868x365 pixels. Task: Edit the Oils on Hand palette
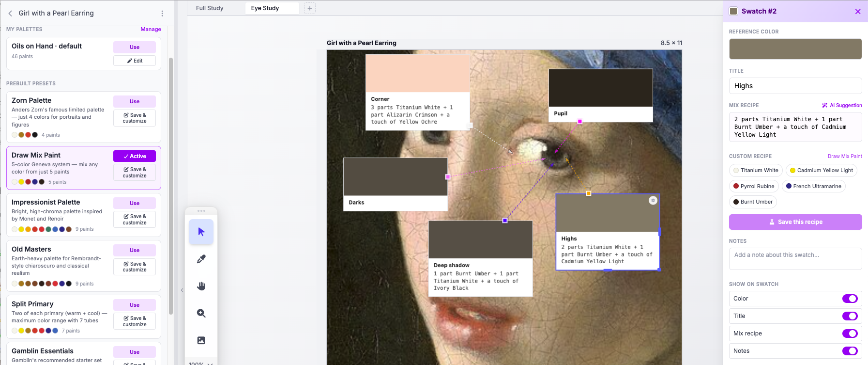click(x=135, y=61)
